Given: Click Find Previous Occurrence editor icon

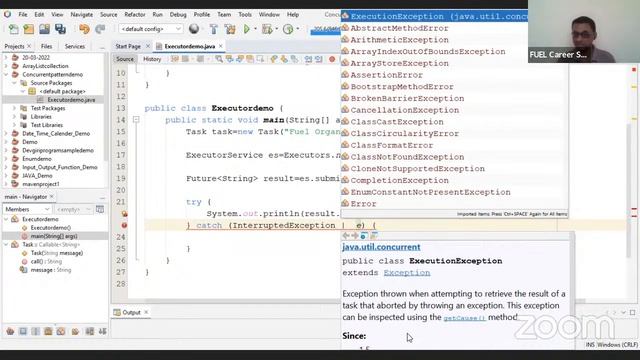Looking at the screenshot, I should pos(229,59).
